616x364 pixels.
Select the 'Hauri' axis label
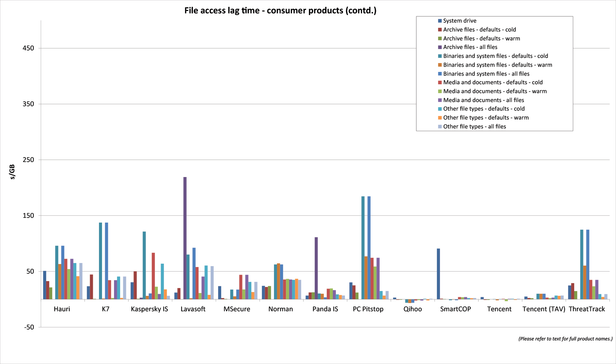click(62, 309)
